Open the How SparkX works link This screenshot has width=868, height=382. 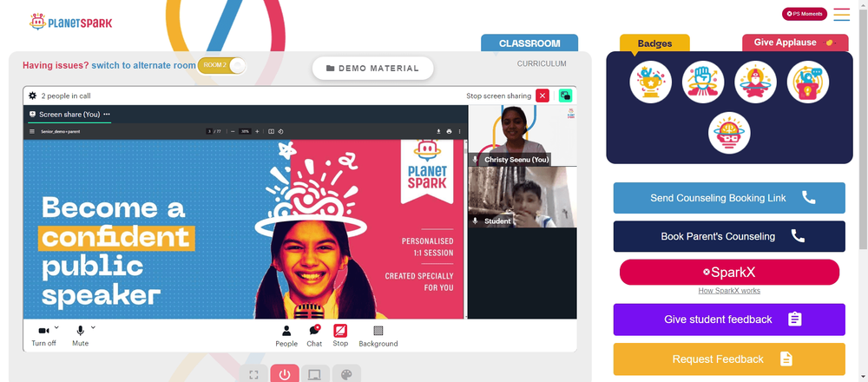click(x=729, y=291)
